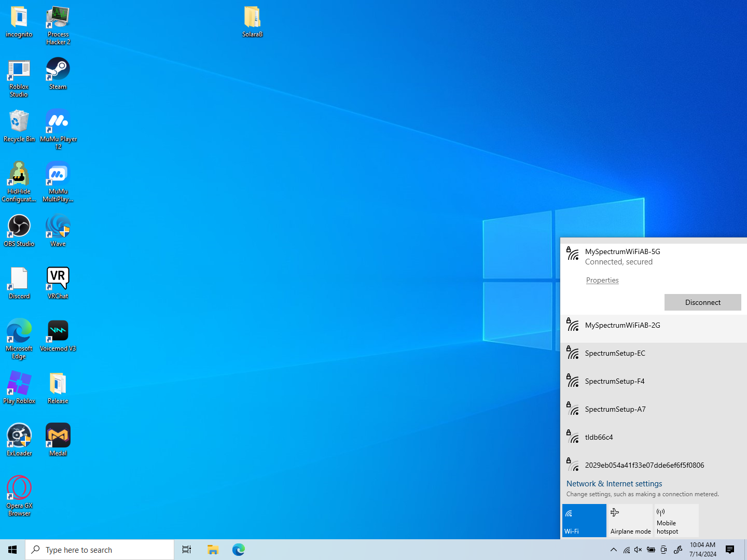Viewport: 747px width, 560px height.
Task: Disconnect from MySpectrumWiFiAB-5G
Action: click(x=703, y=302)
